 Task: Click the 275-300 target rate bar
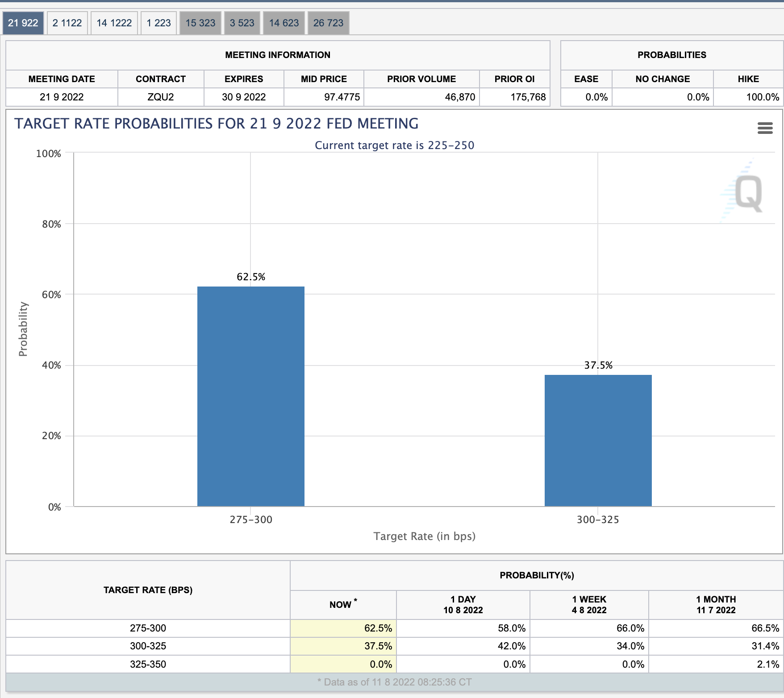(x=251, y=396)
